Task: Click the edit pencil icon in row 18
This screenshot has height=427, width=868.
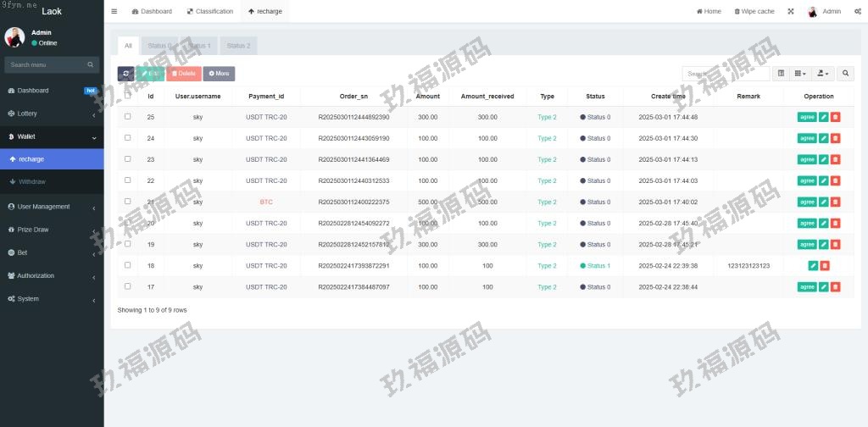Action: click(x=813, y=265)
